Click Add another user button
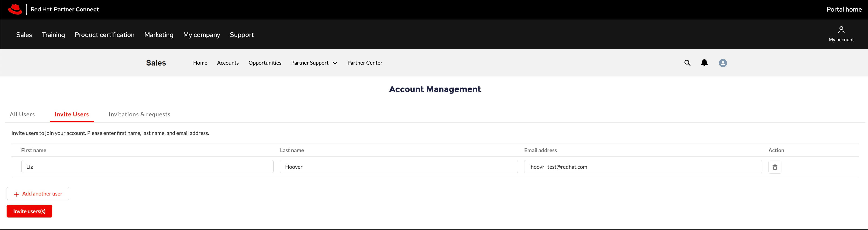Viewport: 868px width, 230px height. [x=38, y=193]
